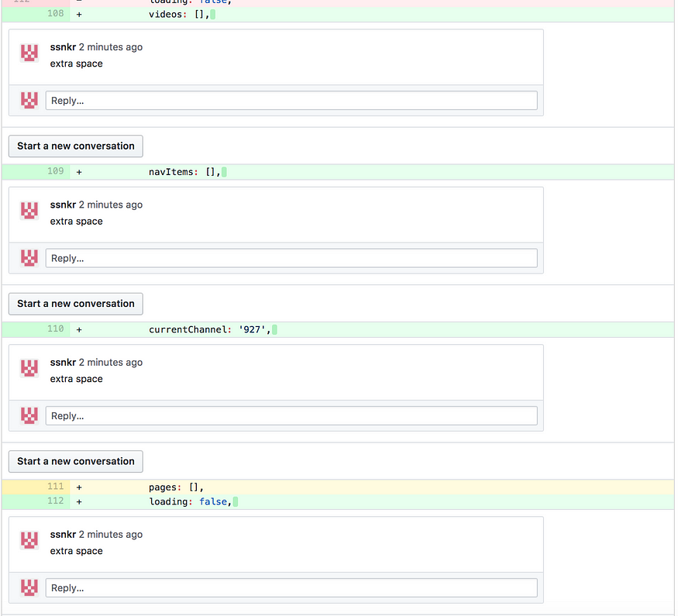Focus Reply field under loading line comment
Image resolution: width=678 pixels, height=616 pixels.
coord(291,588)
